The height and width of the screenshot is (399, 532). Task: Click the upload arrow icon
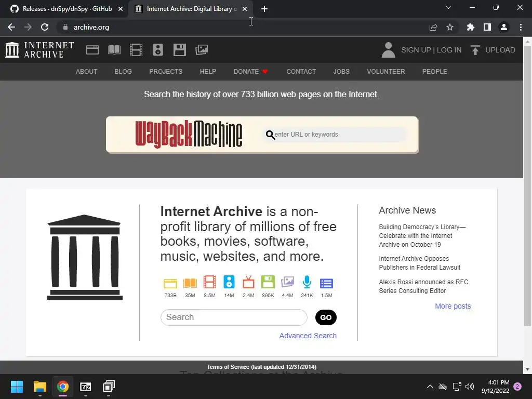pos(475,50)
